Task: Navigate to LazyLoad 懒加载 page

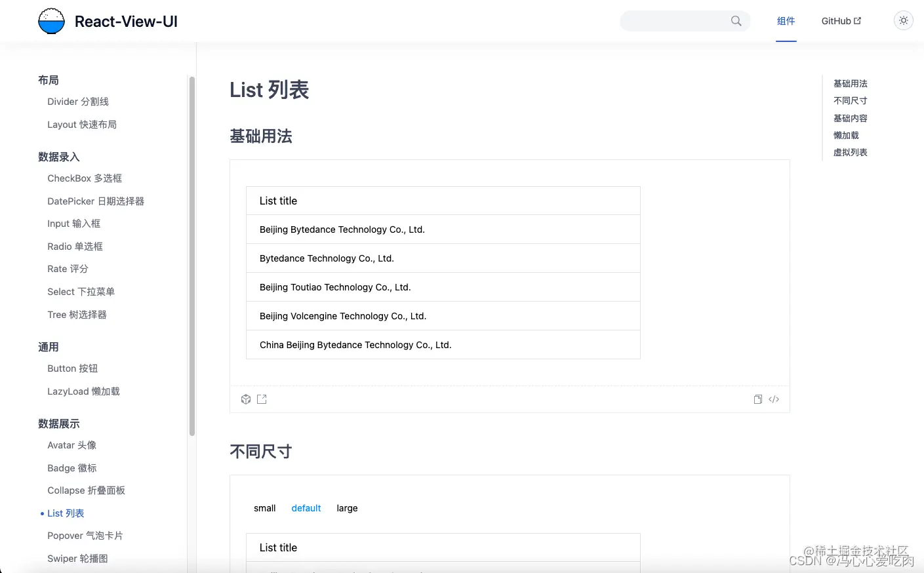Action: [83, 391]
